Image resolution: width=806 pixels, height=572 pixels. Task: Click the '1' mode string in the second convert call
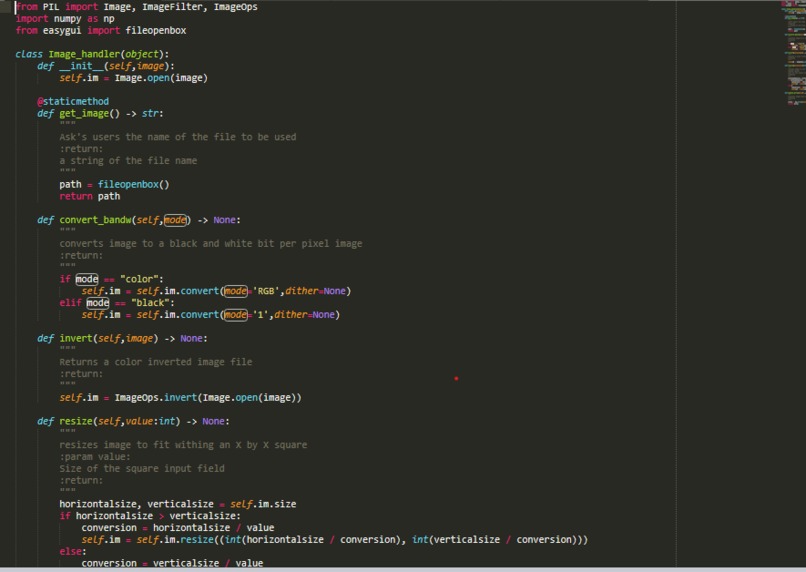point(261,315)
